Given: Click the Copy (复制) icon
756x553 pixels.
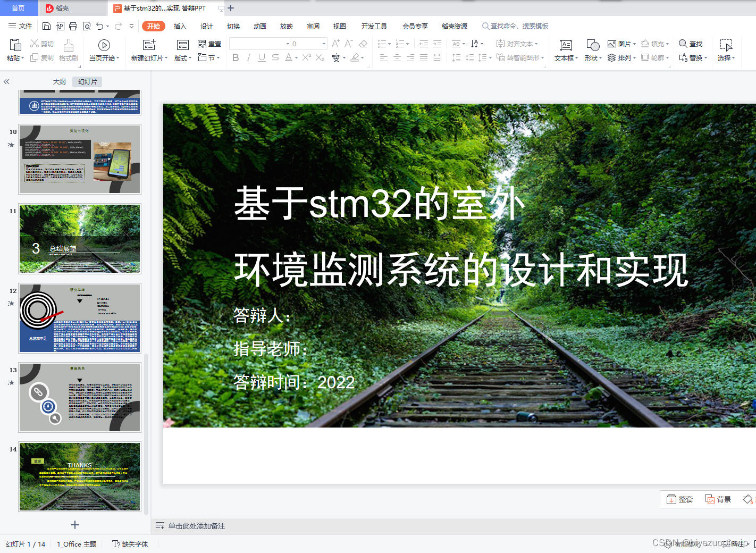Looking at the screenshot, I should pyautogui.click(x=35, y=57).
